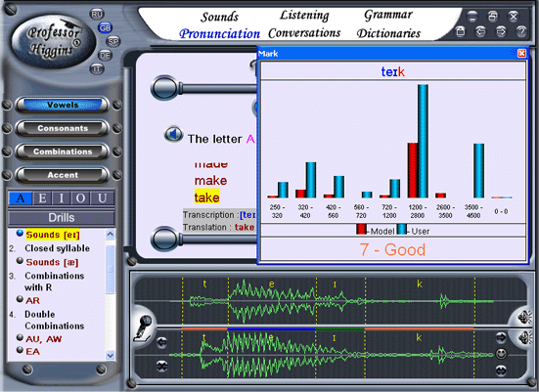Click the Drills header

62,217
